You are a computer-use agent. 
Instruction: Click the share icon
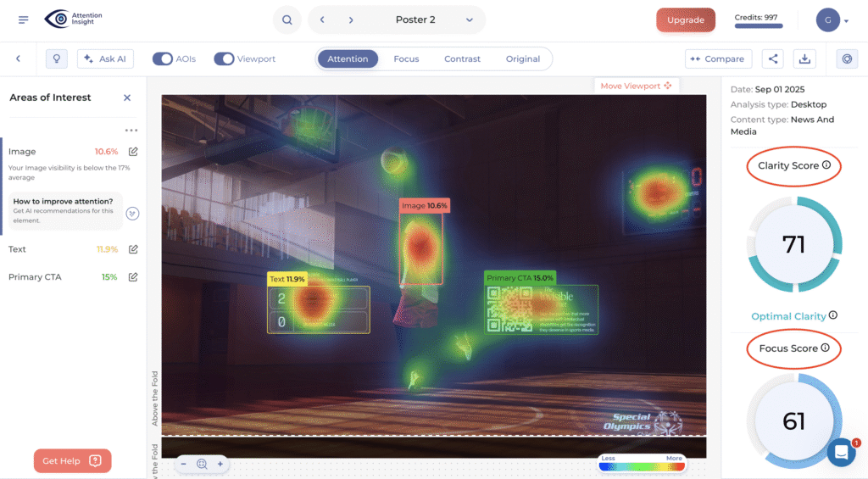[x=772, y=58]
